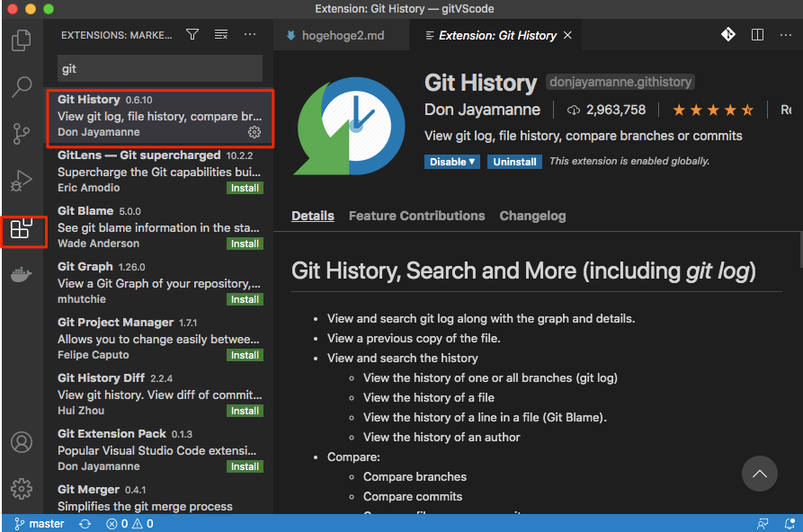Open the Extensions view icon

22,228
